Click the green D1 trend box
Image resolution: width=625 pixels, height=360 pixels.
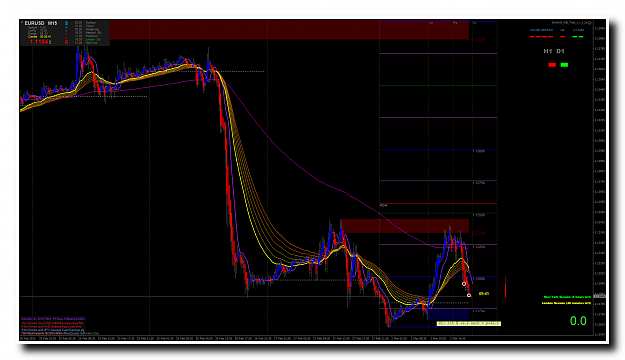pyautogui.click(x=564, y=65)
